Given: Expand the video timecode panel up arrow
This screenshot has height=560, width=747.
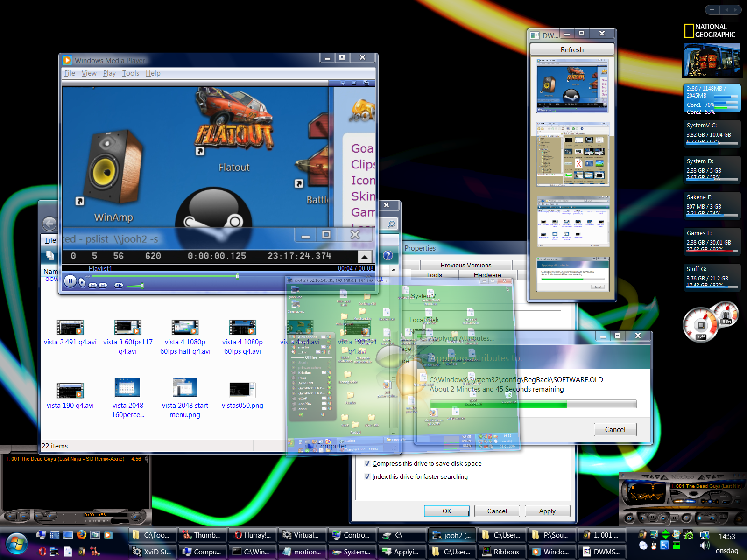Looking at the screenshot, I should (x=365, y=256).
